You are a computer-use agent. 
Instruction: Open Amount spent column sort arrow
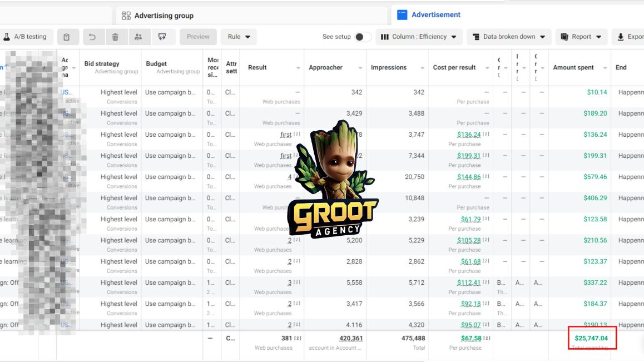point(605,68)
